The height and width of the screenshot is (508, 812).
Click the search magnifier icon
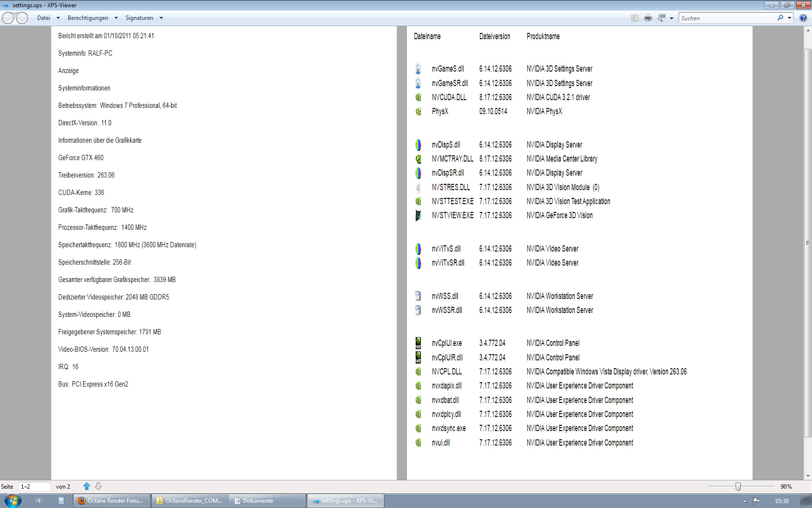coord(780,18)
